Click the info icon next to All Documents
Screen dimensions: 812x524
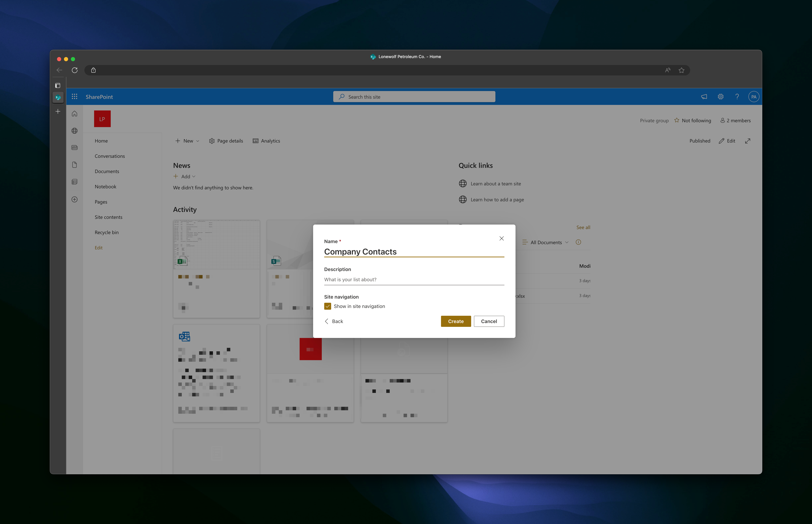pos(578,242)
